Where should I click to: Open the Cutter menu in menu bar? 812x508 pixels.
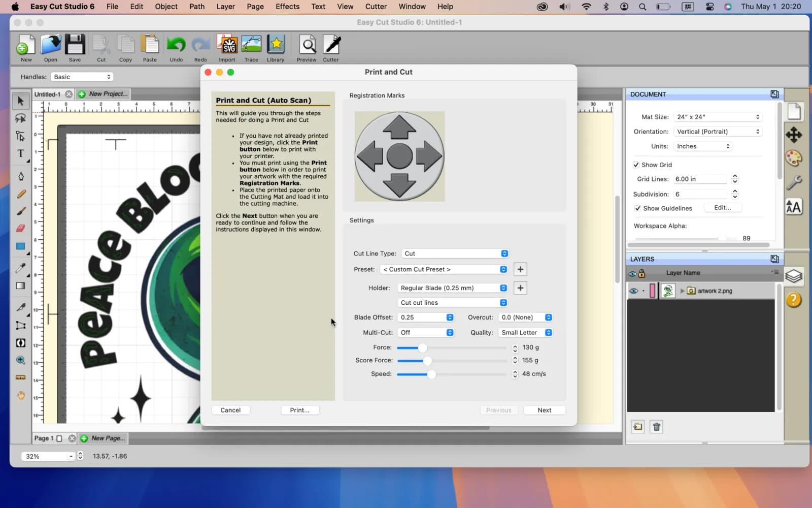click(x=376, y=7)
